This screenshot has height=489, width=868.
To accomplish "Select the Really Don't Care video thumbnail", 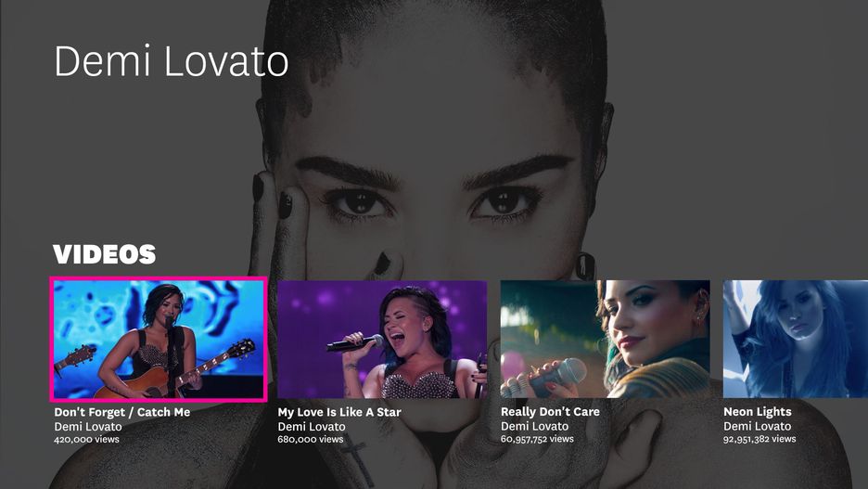I will pyautogui.click(x=605, y=339).
